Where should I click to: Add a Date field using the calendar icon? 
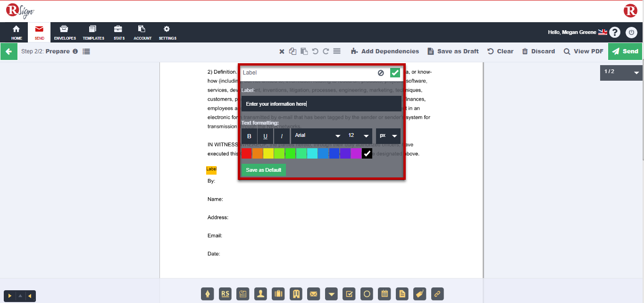pyautogui.click(x=384, y=294)
